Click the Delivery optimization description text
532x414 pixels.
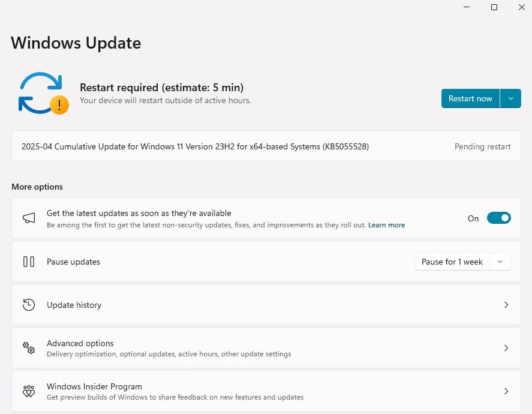pyautogui.click(x=169, y=354)
